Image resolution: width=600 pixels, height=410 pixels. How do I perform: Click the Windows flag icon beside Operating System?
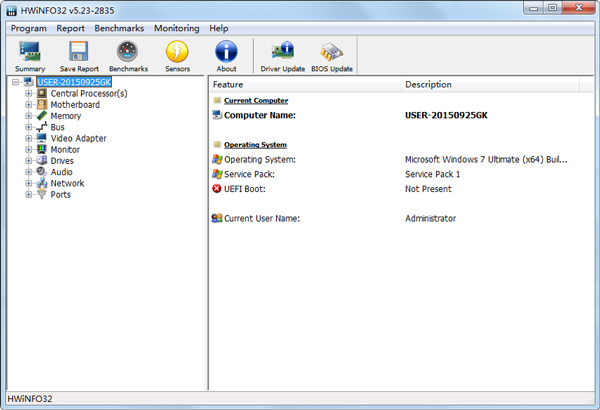pos(217,159)
